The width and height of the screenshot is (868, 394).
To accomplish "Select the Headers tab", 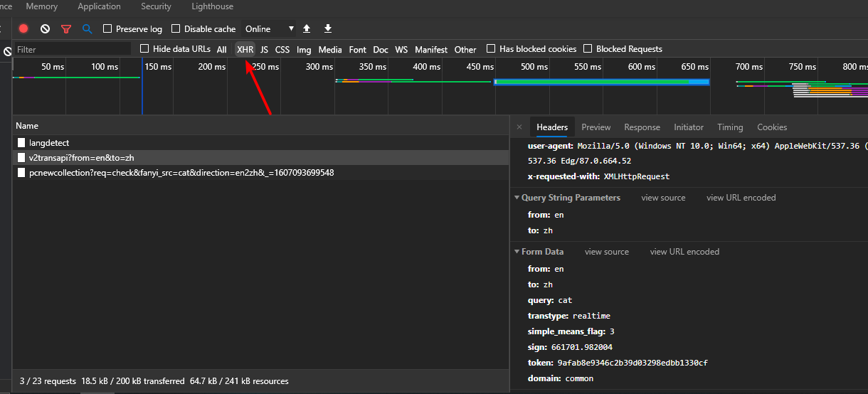I will (x=552, y=127).
